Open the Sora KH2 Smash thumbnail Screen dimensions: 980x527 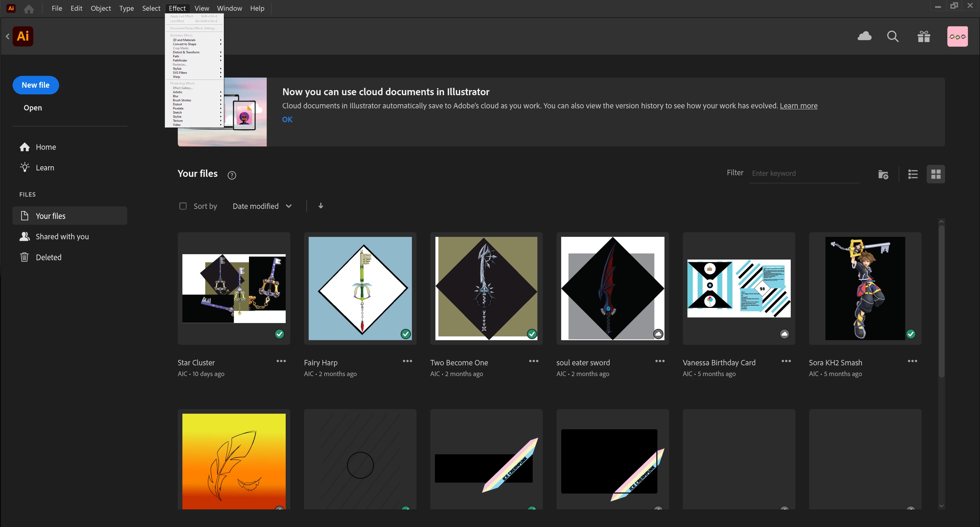[865, 288]
